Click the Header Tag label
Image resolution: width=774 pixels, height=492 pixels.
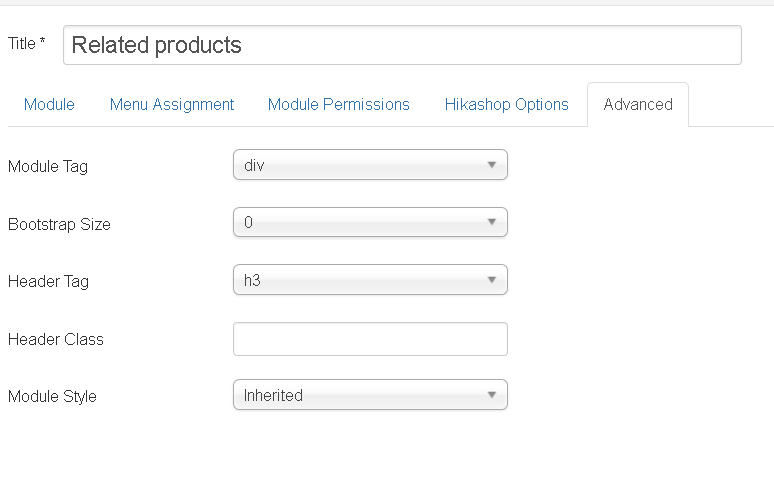48,282
